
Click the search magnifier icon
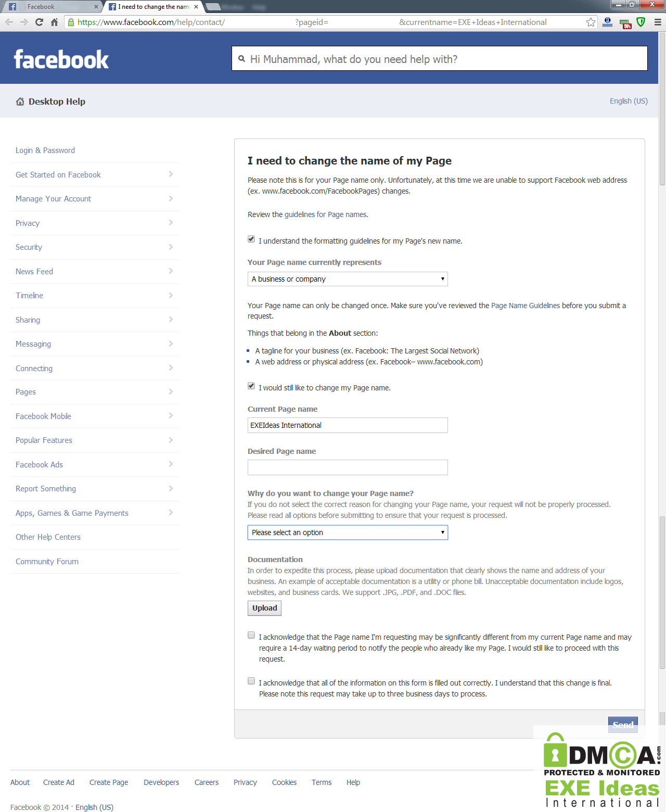click(x=241, y=59)
